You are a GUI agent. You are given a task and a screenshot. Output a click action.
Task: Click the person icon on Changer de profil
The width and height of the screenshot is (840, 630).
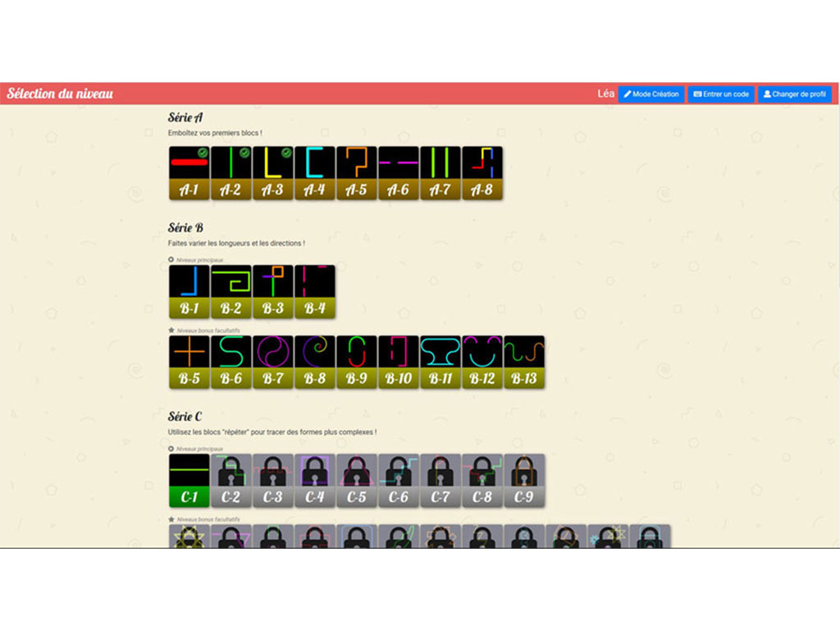766,94
